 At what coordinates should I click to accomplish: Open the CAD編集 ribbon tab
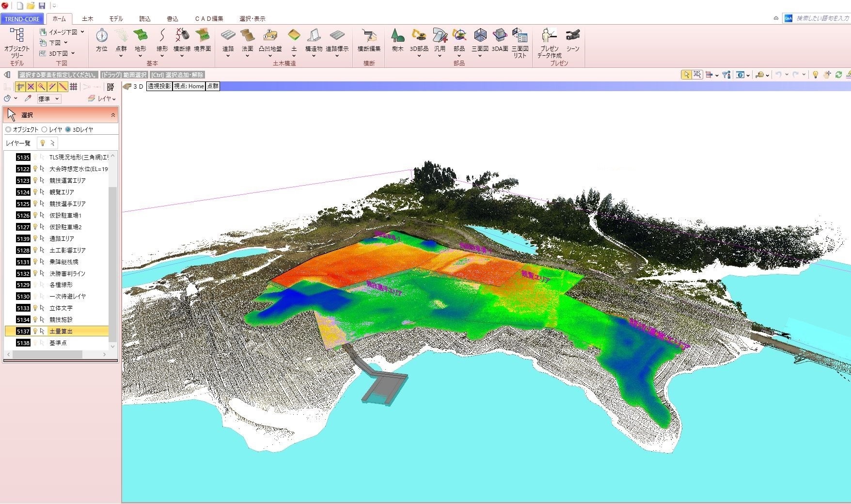(x=209, y=19)
